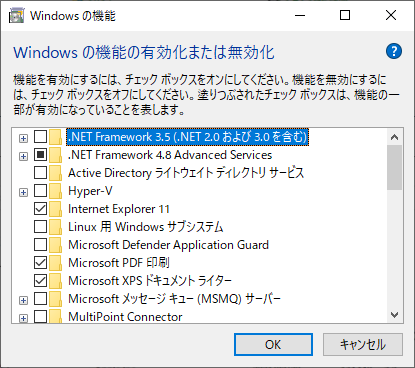Expand the .NET Framework 3.5 tree node
The image size is (415, 368).
coord(23,138)
